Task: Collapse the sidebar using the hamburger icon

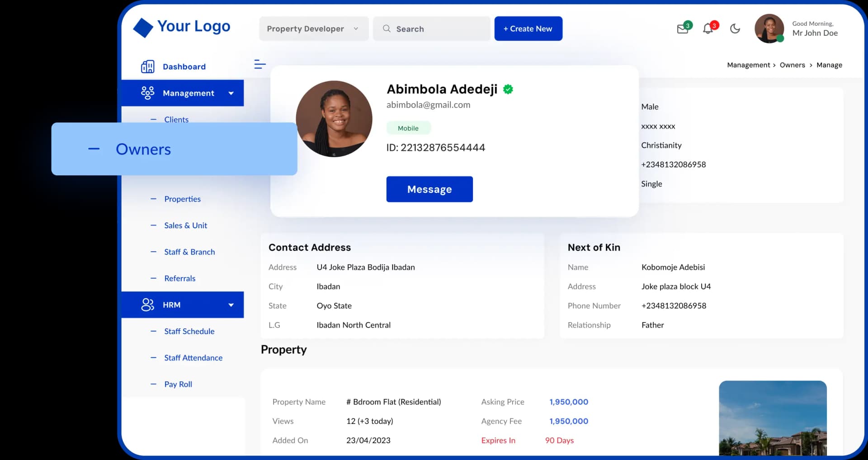Action: point(260,64)
